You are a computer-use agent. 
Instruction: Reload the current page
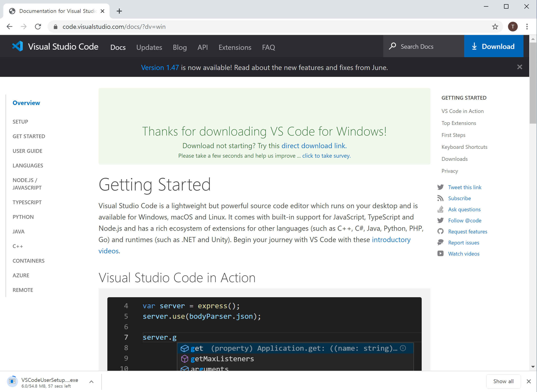point(38,27)
